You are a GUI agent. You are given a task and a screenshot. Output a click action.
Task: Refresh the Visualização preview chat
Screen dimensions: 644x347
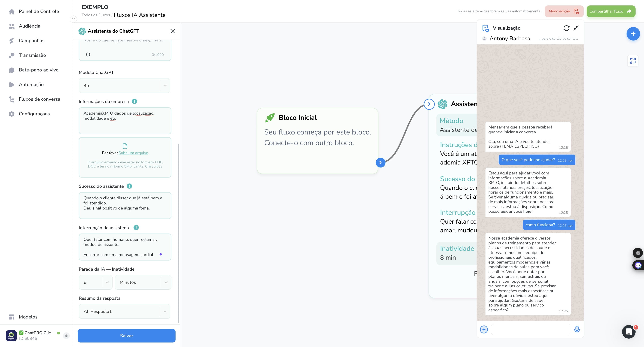[x=566, y=28]
